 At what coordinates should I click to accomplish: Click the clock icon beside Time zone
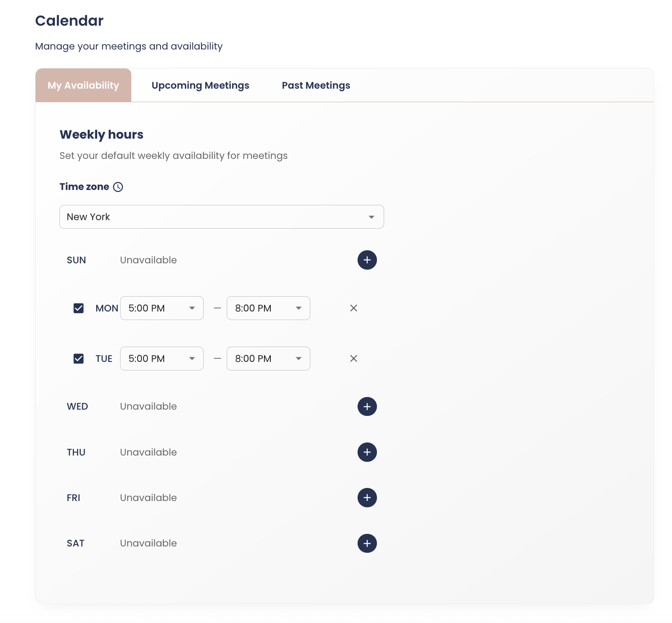click(118, 187)
